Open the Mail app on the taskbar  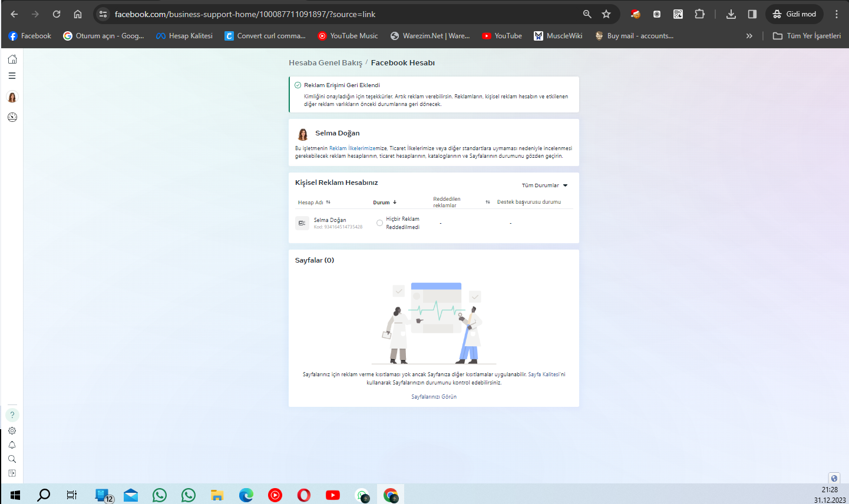[131, 495]
